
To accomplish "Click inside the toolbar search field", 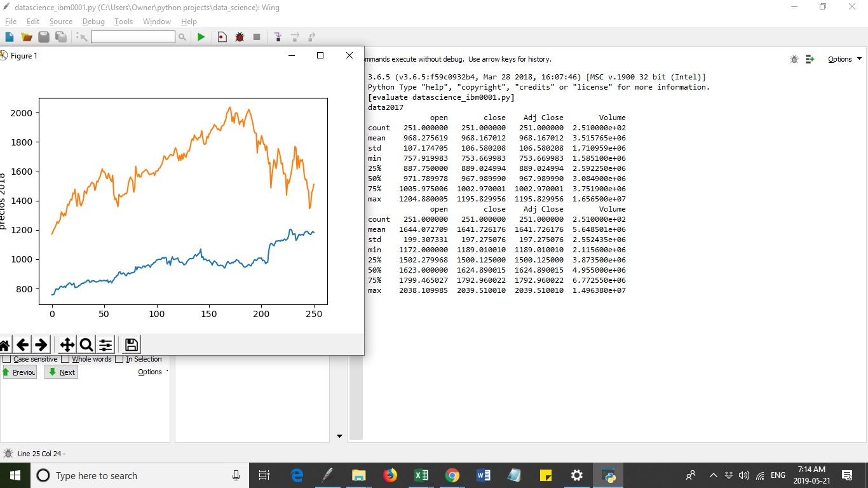I will [132, 37].
